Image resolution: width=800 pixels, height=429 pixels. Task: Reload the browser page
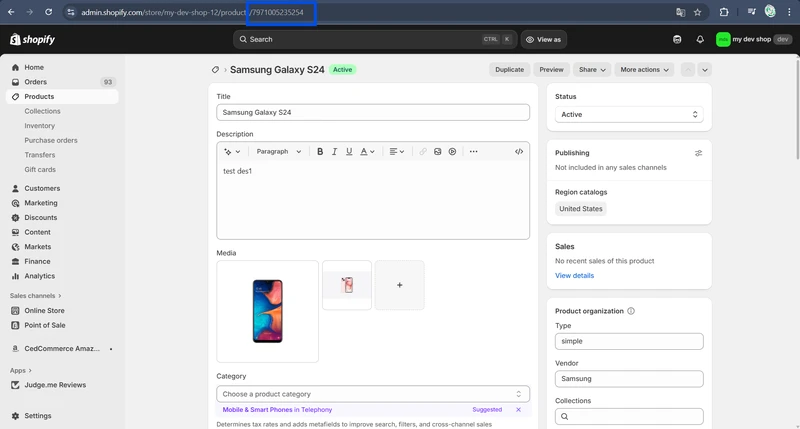(x=48, y=12)
